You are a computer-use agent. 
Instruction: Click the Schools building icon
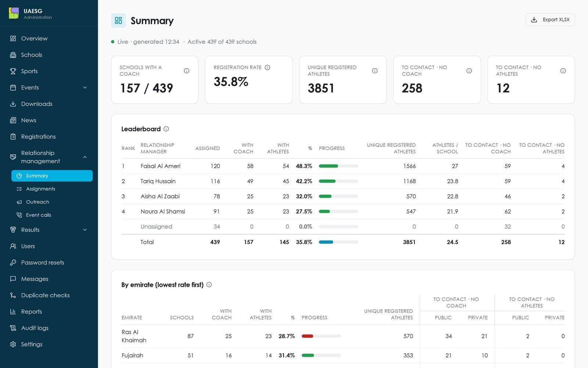tap(13, 55)
